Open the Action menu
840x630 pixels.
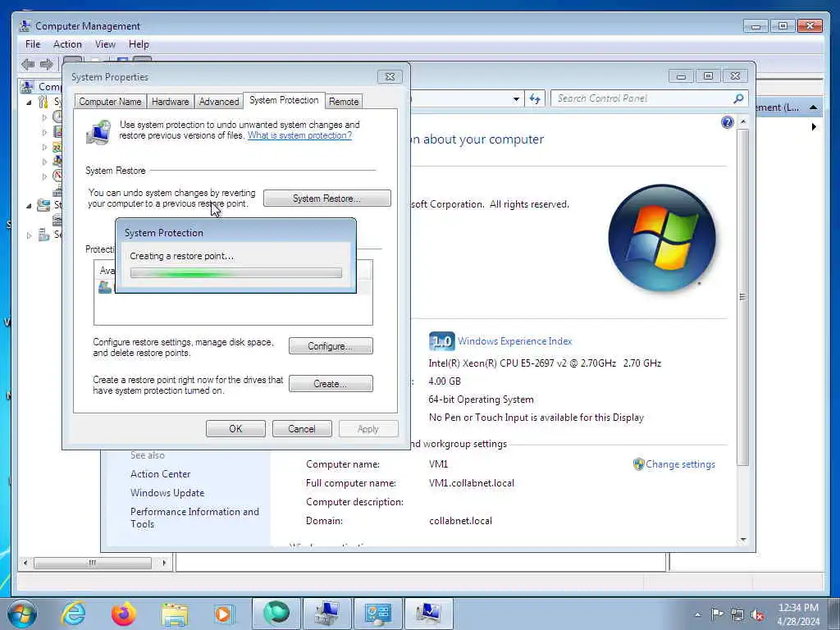[67, 44]
